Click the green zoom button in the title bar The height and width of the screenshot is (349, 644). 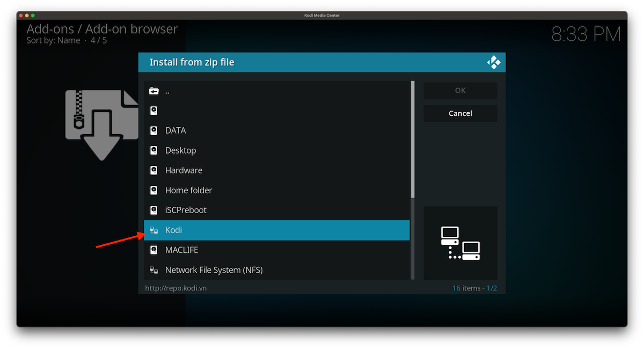(x=32, y=15)
